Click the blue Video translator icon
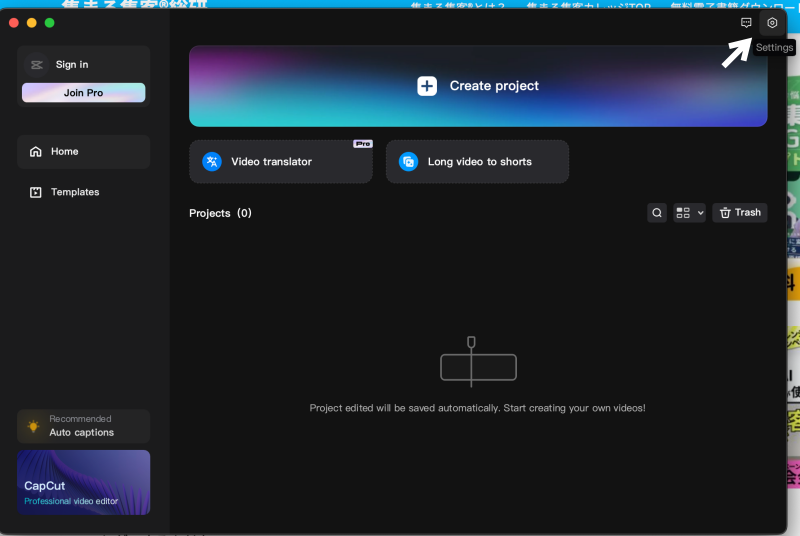Screen dimensions: 800x536 pos(212,162)
